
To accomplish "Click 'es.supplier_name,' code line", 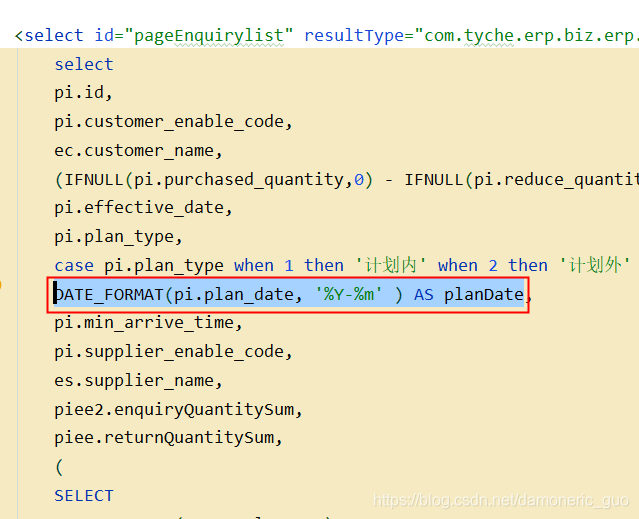I will [139, 380].
